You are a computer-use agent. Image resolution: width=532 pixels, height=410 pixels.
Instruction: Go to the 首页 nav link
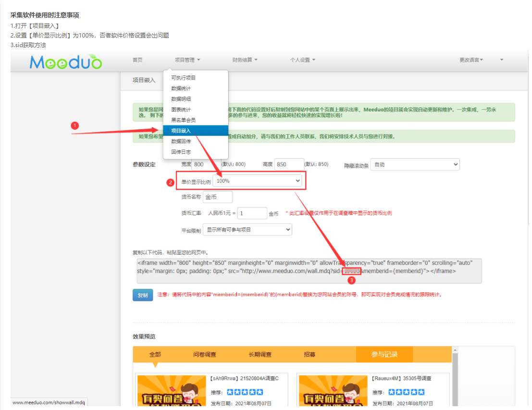coord(137,60)
